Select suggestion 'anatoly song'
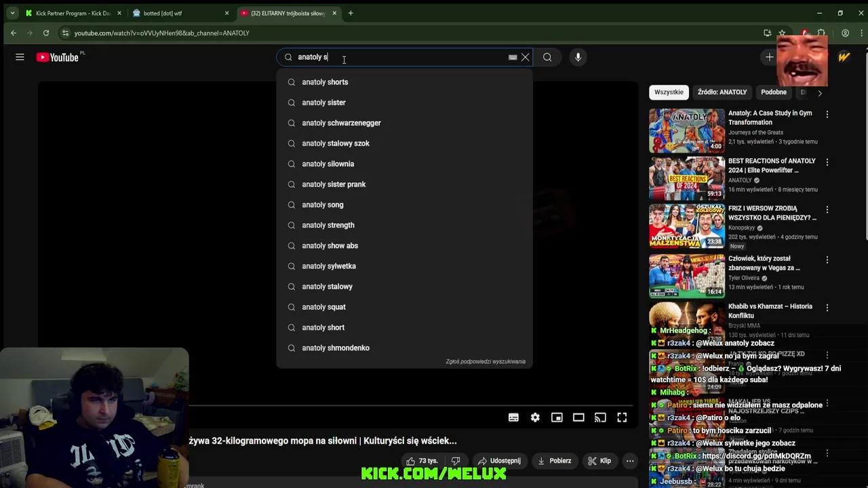The height and width of the screenshot is (488, 868). coord(404,205)
